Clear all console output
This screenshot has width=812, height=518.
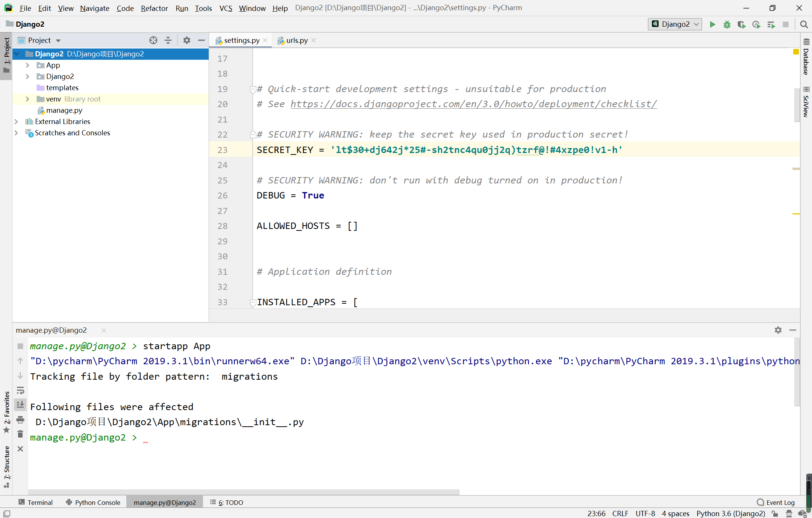click(20, 434)
